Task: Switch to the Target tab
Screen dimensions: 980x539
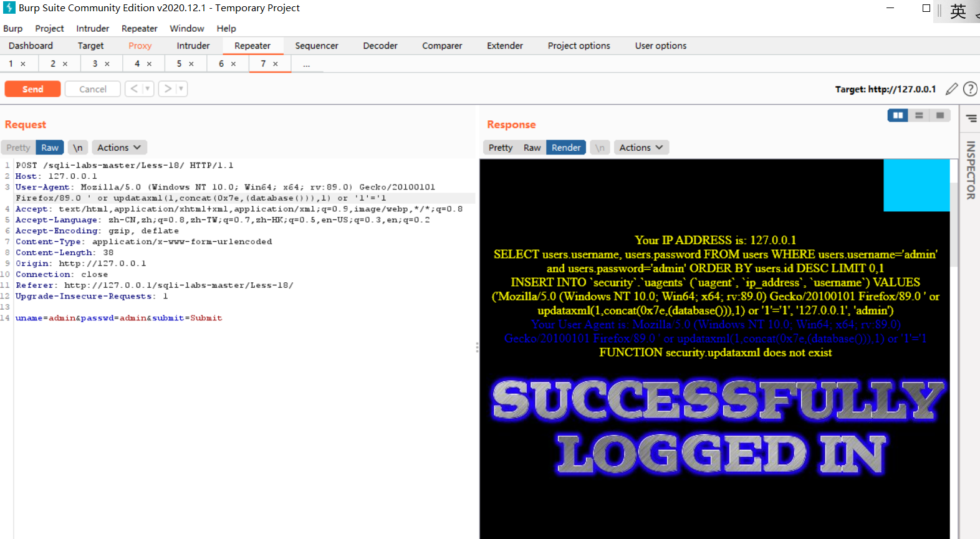Action: [90, 45]
